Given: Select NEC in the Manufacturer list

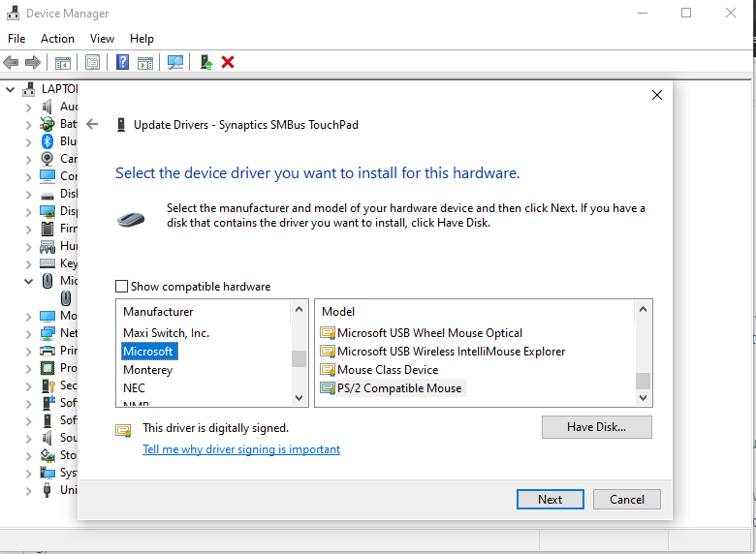Looking at the screenshot, I should click(134, 388).
